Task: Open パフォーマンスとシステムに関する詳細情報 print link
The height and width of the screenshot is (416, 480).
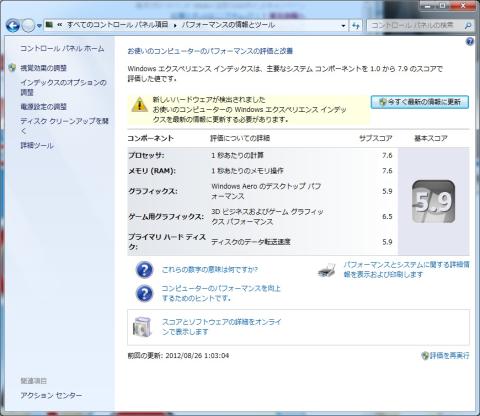Action: pos(406,270)
